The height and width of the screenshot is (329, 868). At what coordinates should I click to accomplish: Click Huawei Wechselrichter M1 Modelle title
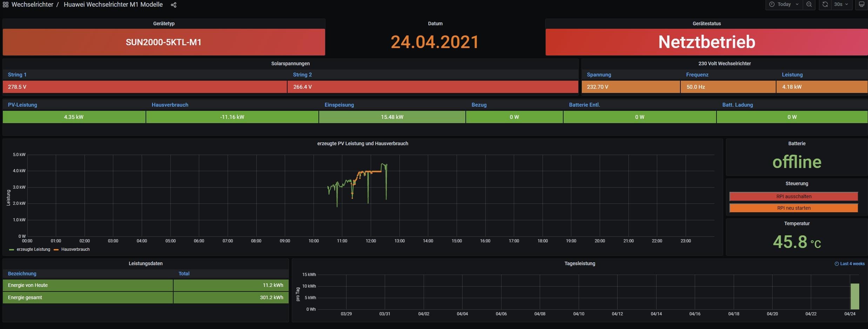point(113,5)
